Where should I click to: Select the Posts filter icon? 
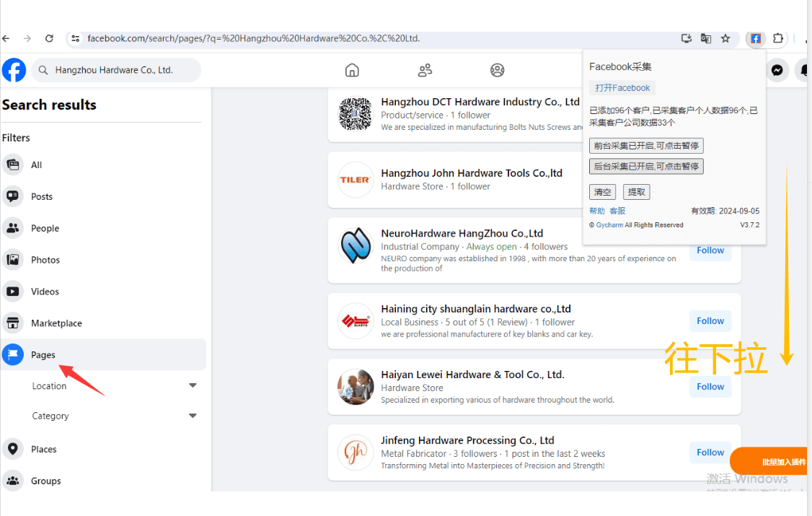click(13, 196)
